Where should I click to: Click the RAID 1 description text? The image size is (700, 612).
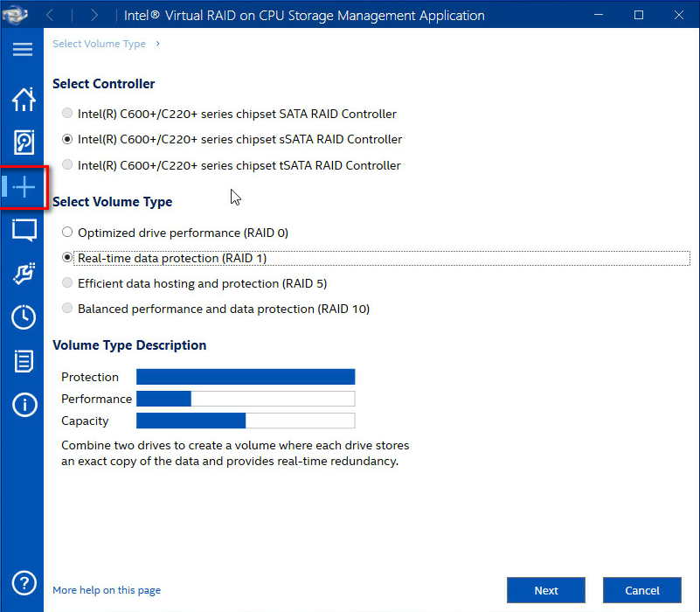pos(235,453)
